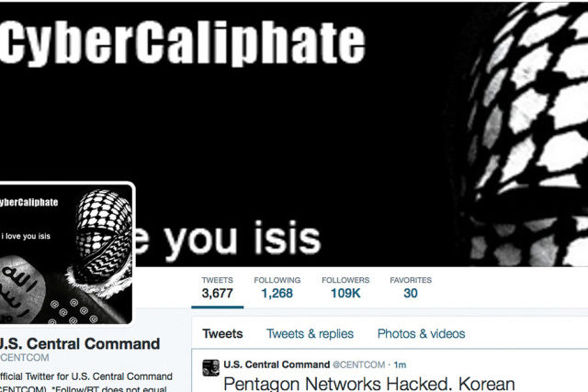588x392 pixels.
Task: Switch to Tweets & replies tab
Action: point(310,333)
